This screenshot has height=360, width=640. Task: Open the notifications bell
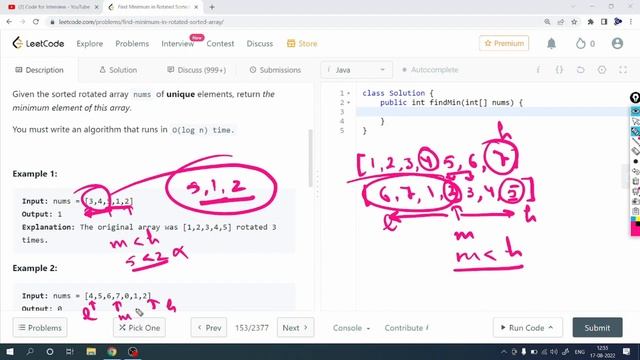tap(551, 43)
